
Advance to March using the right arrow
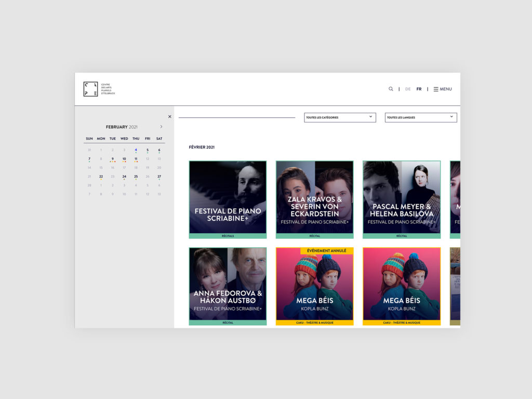161,126
